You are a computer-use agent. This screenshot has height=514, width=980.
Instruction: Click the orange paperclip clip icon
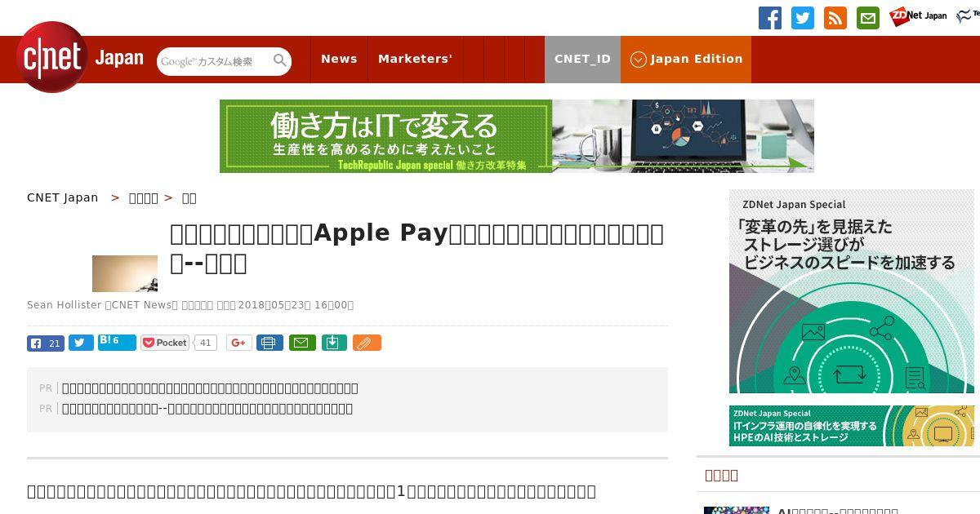[367, 343]
